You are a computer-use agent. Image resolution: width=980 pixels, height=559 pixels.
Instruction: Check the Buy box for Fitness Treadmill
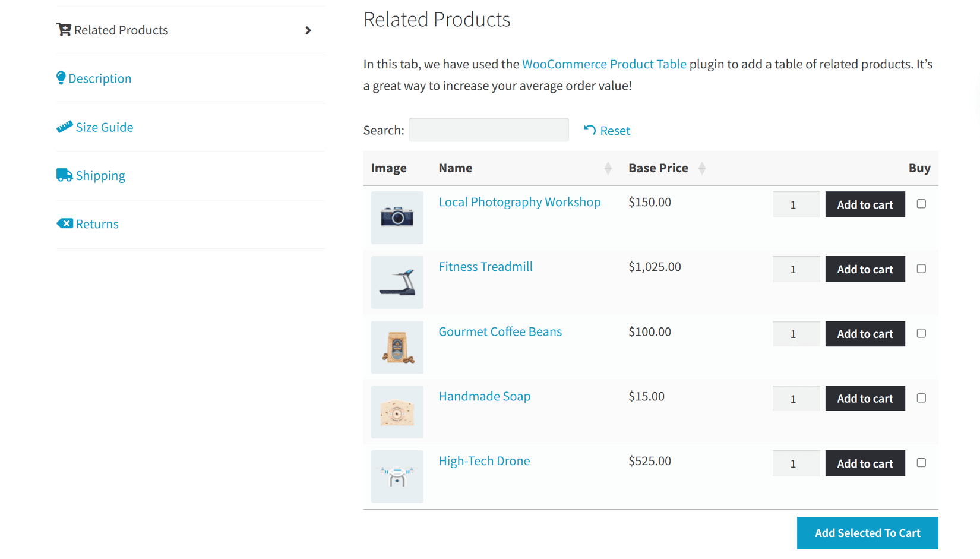click(x=921, y=269)
